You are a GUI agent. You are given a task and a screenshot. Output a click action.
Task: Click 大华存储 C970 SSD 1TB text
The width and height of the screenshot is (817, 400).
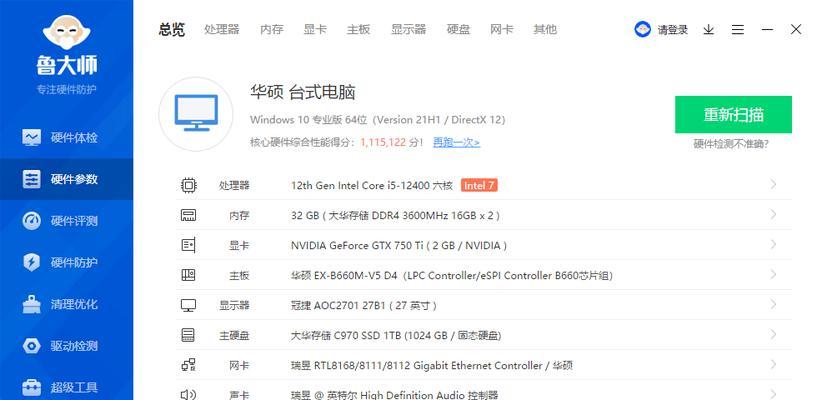pos(396,335)
